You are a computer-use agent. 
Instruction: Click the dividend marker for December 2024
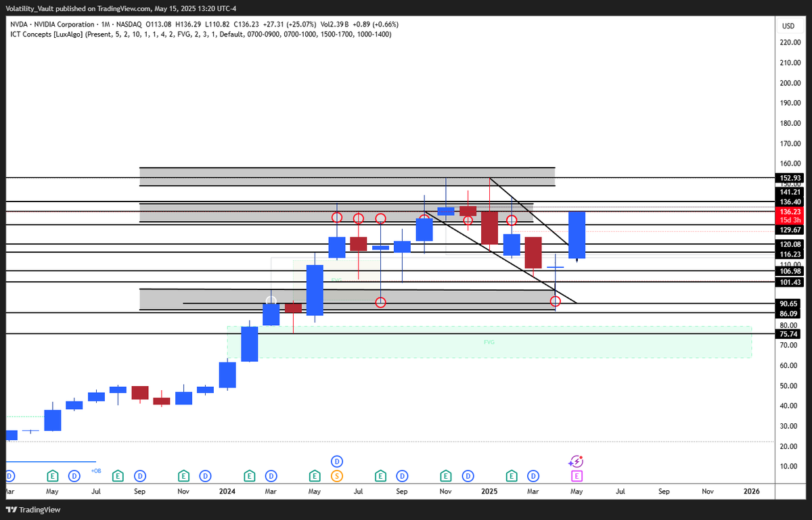tap(467, 475)
